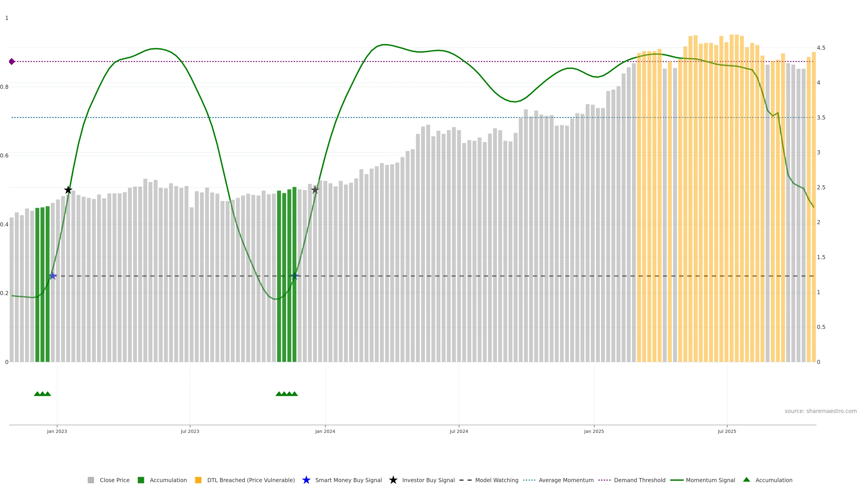Image resolution: width=868 pixels, height=488 pixels.
Task: Hide the Demand Threshold legend series
Action: pos(639,480)
